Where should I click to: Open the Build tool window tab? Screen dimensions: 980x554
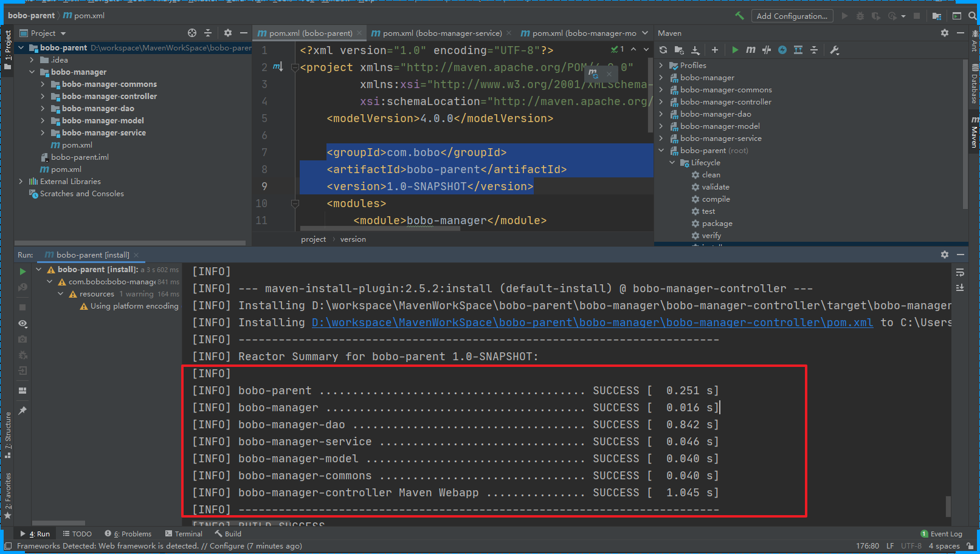(x=228, y=534)
